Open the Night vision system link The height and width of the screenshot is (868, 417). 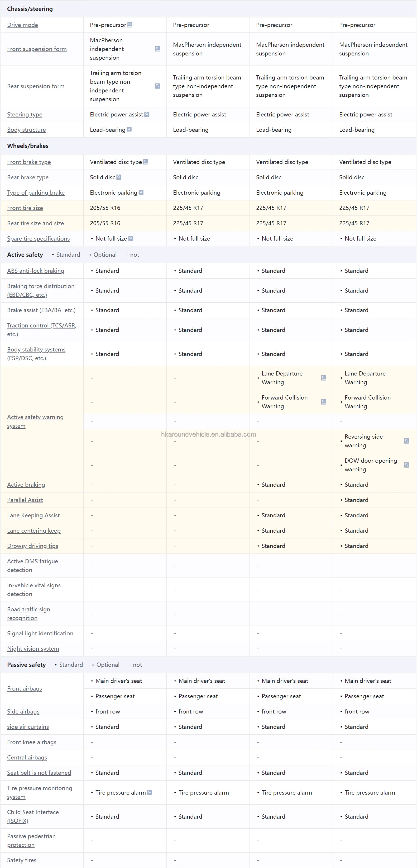[33, 649]
